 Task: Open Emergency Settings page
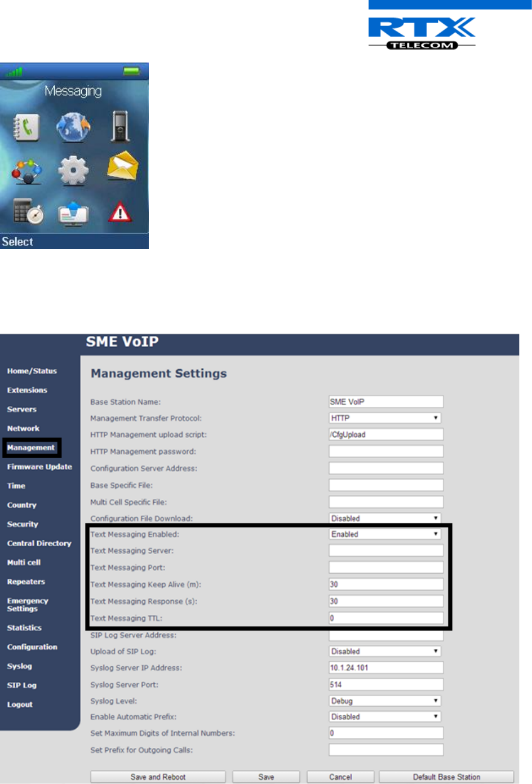click(28, 605)
